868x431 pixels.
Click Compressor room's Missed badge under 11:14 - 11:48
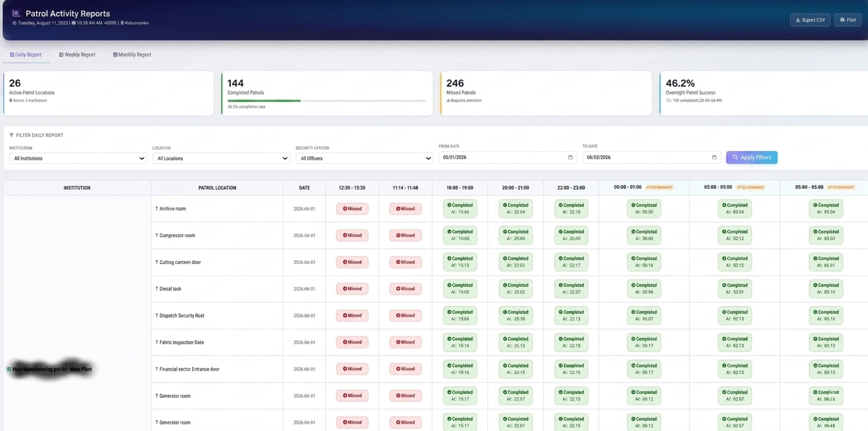[405, 235]
